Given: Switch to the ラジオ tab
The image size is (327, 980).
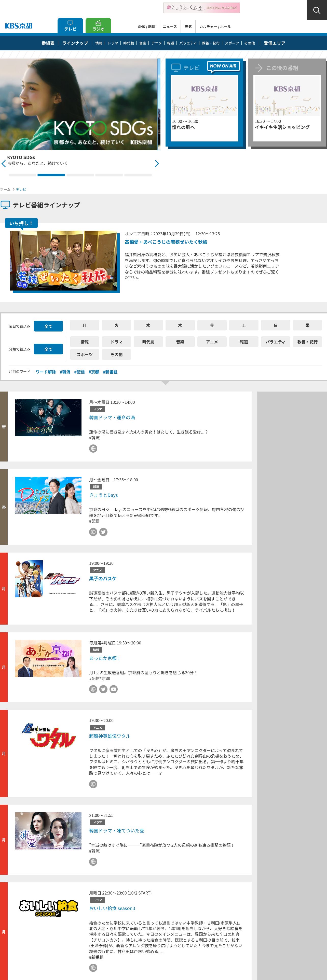Looking at the screenshot, I should tap(98, 26).
